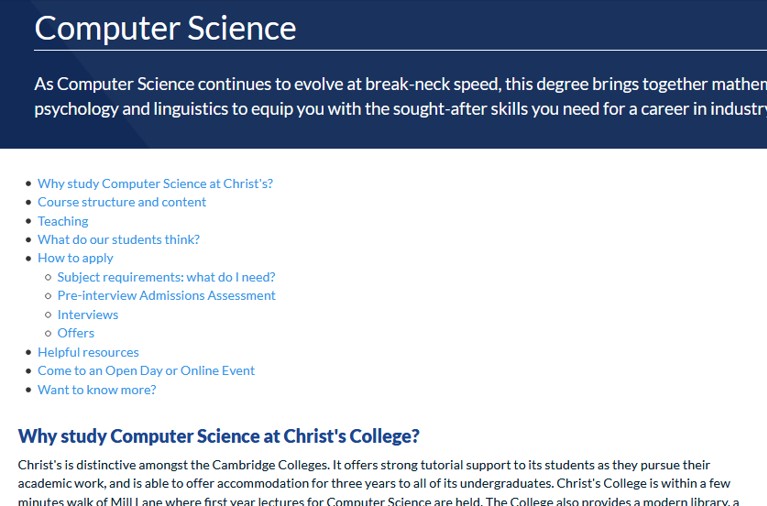Click the hollow bullet beside Offers

click(48, 334)
